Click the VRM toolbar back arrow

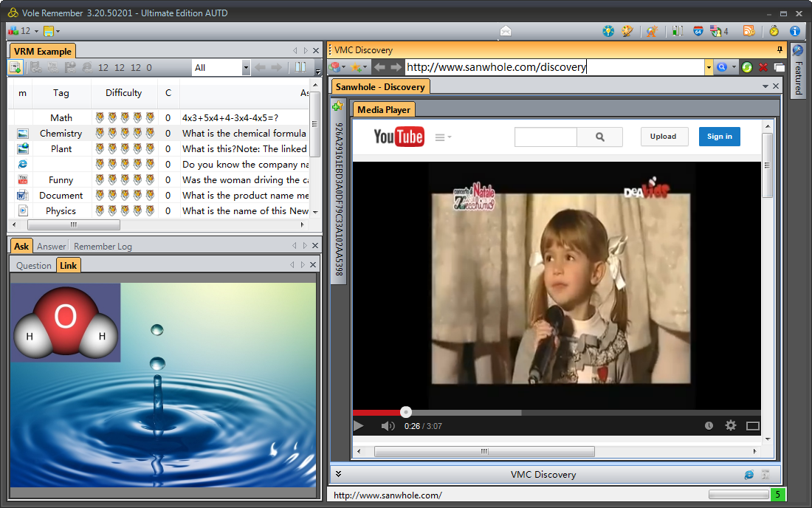[260, 67]
